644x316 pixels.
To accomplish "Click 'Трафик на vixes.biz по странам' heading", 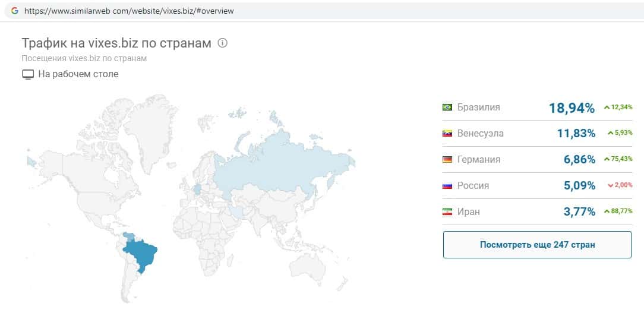I will pyautogui.click(x=116, y=43).
